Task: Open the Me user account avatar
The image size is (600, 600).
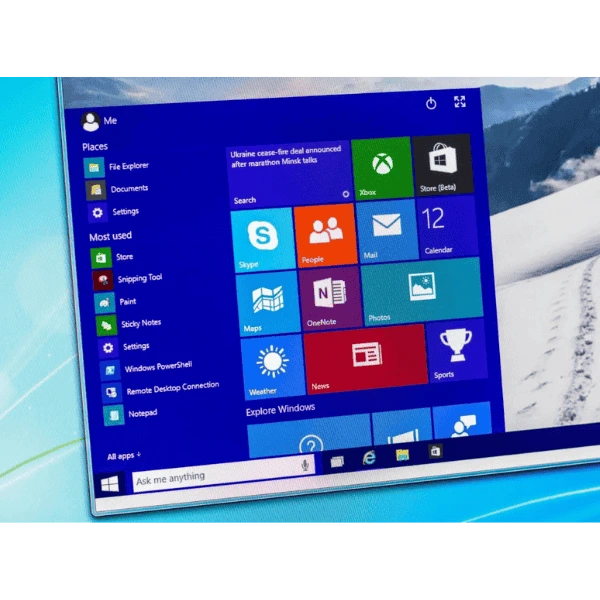Action: coord(91,122)
